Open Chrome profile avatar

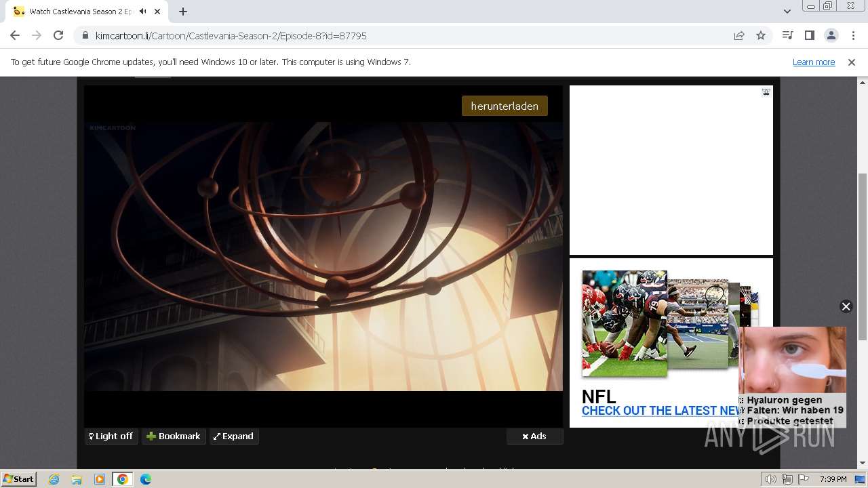pyautogui.click(x=831, y=35)
